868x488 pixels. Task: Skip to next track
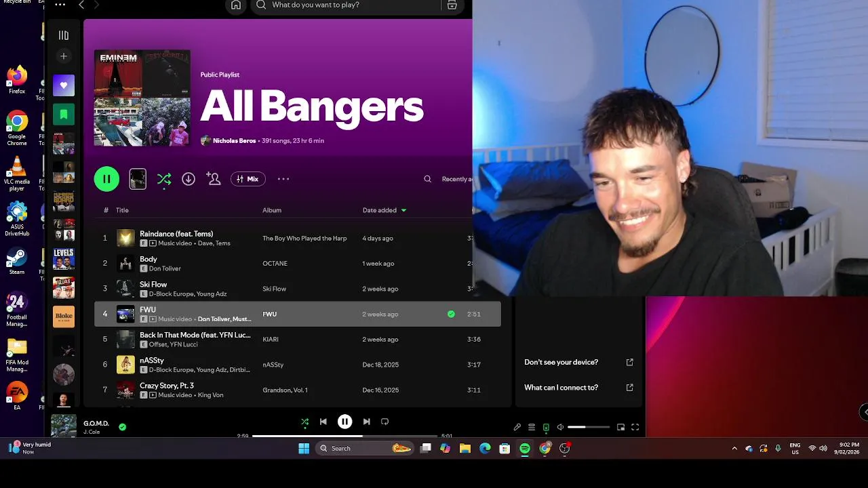point(366,422)
